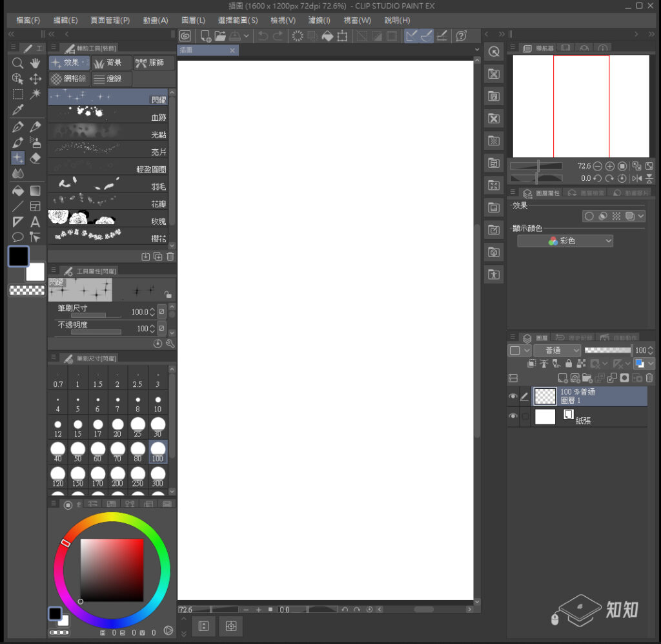The image size is (661, 644).
Task: Open the 編輯(E) menu
Action: coord(65,20)
